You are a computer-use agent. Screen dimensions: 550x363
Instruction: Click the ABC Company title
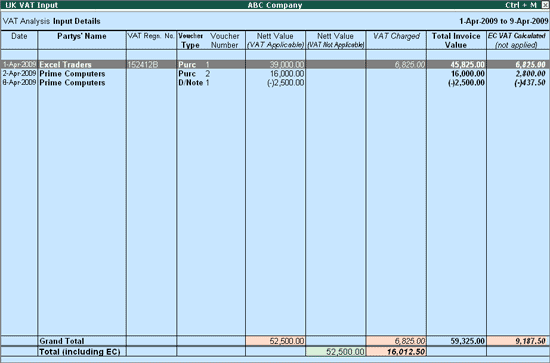[x=275, y=5]
